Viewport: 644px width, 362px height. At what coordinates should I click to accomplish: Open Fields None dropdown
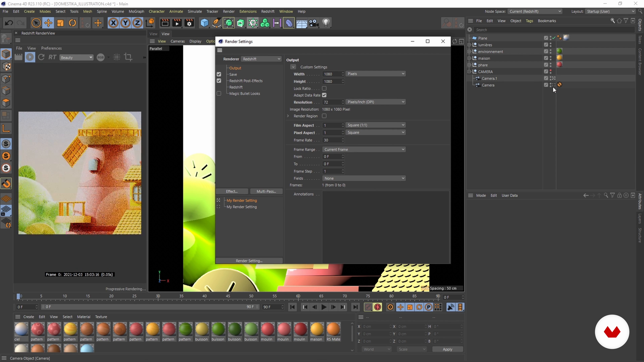coord(364,178)
